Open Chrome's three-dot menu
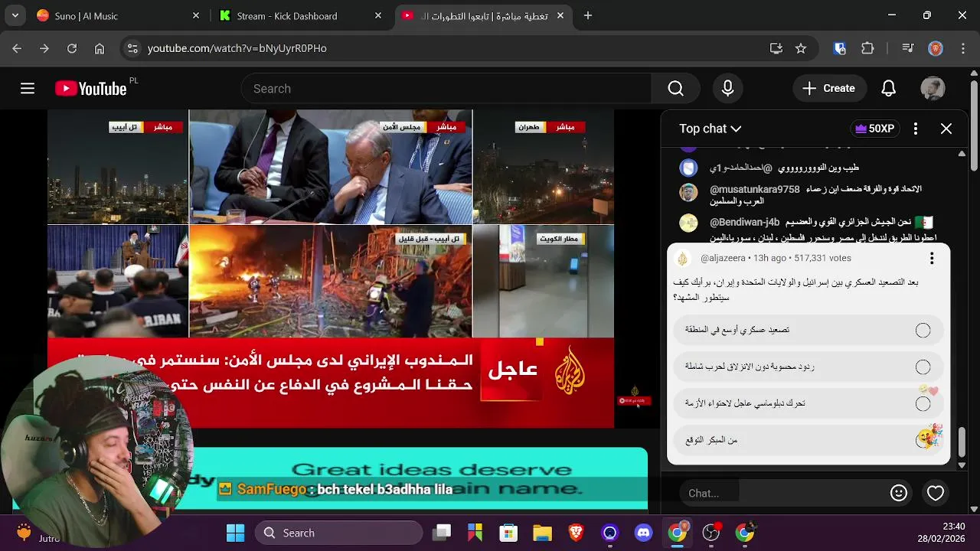The width and height of the screenshot is (980, 551). pyautogui.click(x=962, y=48)
